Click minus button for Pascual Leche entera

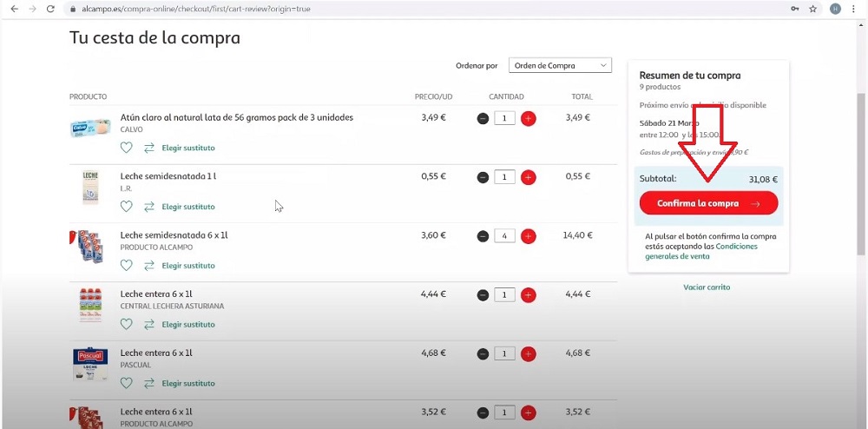tap(483, 354)
